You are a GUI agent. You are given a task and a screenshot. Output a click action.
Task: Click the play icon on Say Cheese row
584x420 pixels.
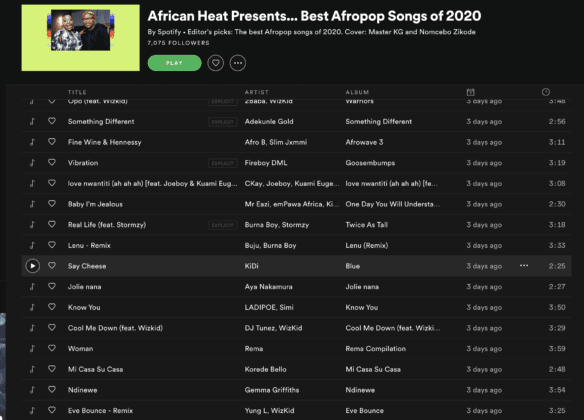pyautogui.click(x=32, y=266)
